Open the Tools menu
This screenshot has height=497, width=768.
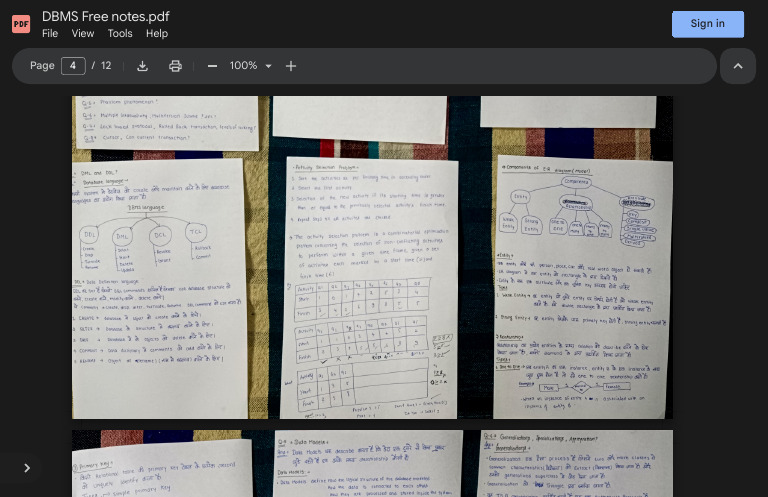coord(120,33)
